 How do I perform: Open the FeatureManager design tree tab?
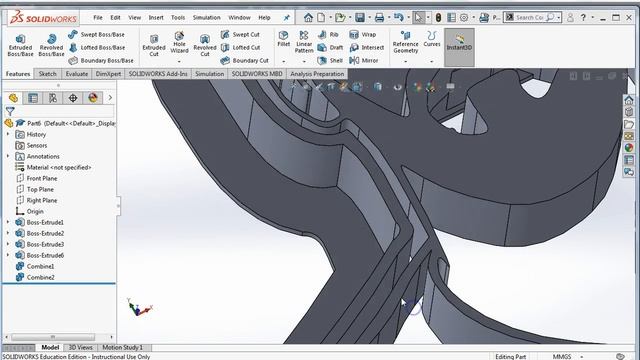point(13,98)
